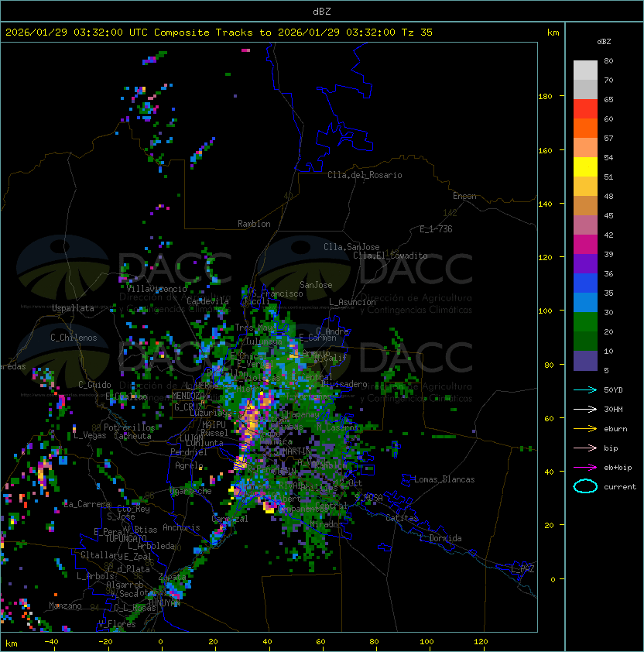Viewport: 644px width, 652px height.
Task: Click the magenta eb+bip arrow in legend
Action: click(x=585, y=468)
